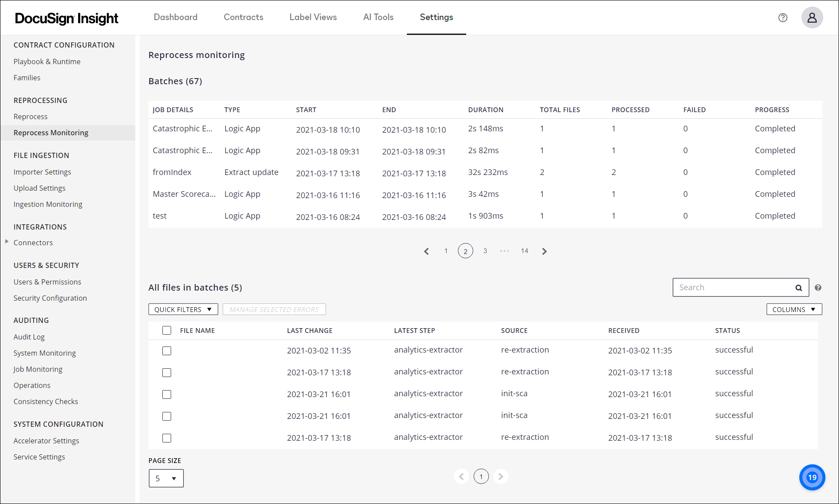Open the Columns dropdown

tap(794, 309)
